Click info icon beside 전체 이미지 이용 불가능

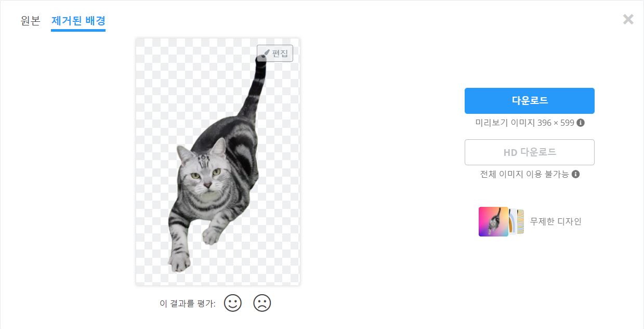pos(575,174)
